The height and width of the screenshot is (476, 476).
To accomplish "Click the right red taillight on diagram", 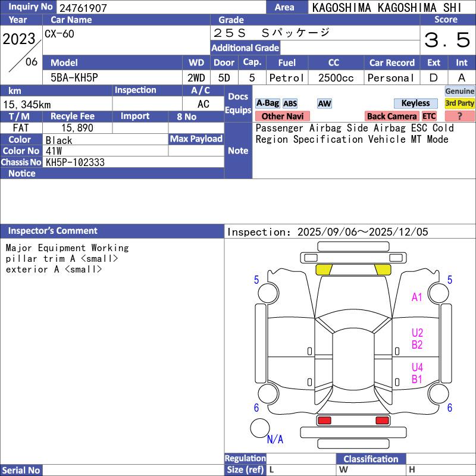I will (x=383, y=421).
